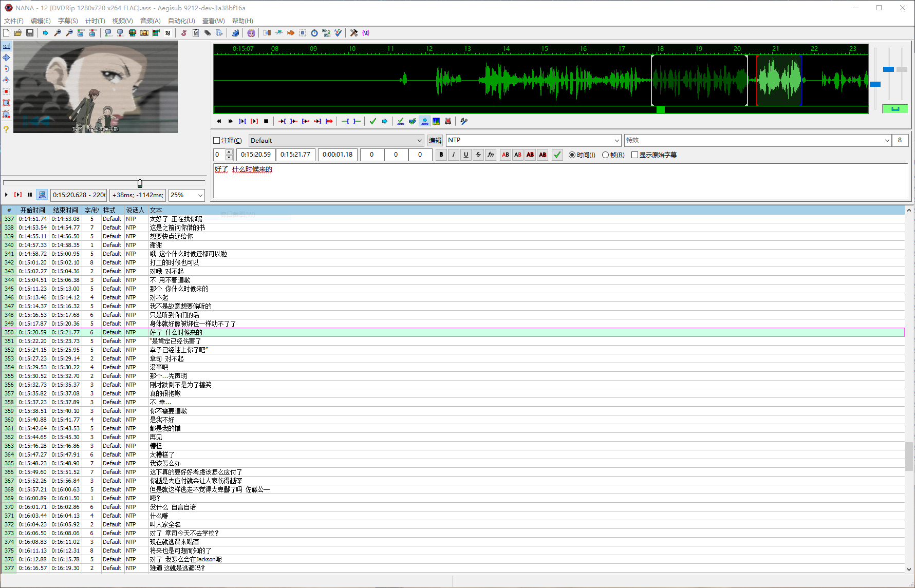Increase the layer number stepper

coord(229,152)
